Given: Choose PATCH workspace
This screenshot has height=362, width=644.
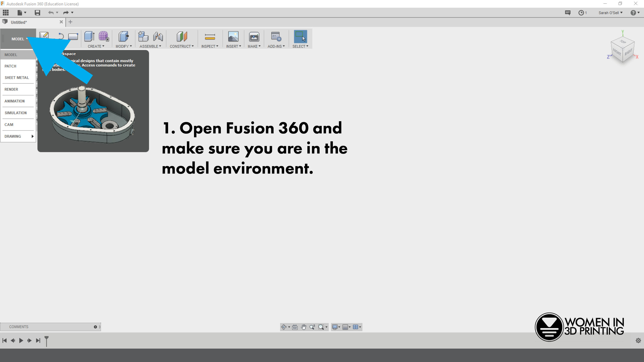Looking at the screenshot, I should (x=18, y=66).
